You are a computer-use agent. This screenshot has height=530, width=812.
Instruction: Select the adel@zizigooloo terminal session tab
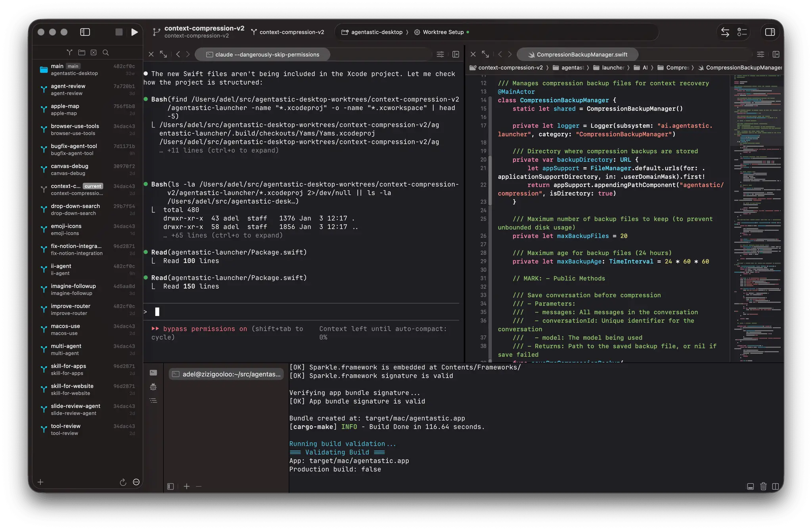point(226,374)
